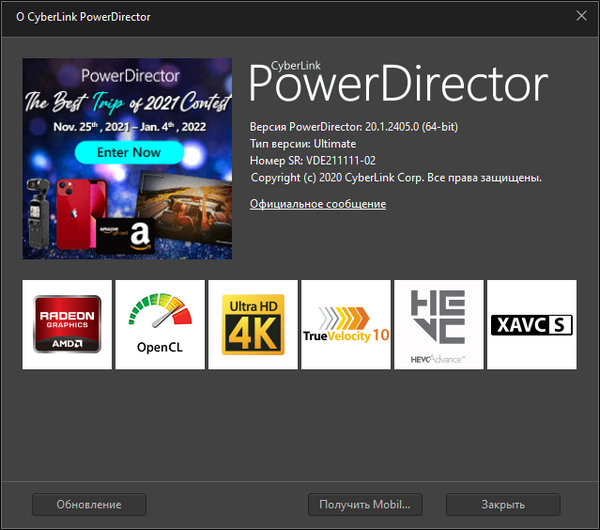Click the Ultra HD 4K badge
Viewport: 600px width, 530px height.
tap(253, 324)
